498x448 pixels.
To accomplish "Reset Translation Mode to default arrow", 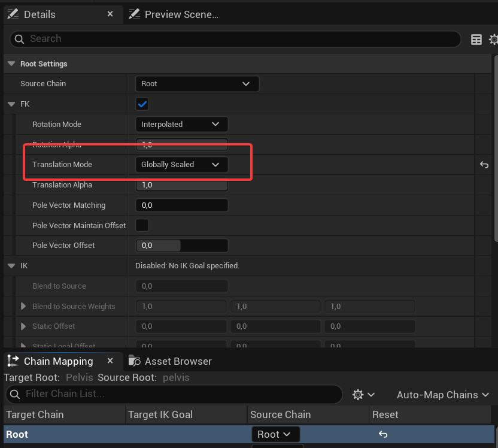I will tap(484, 165).
